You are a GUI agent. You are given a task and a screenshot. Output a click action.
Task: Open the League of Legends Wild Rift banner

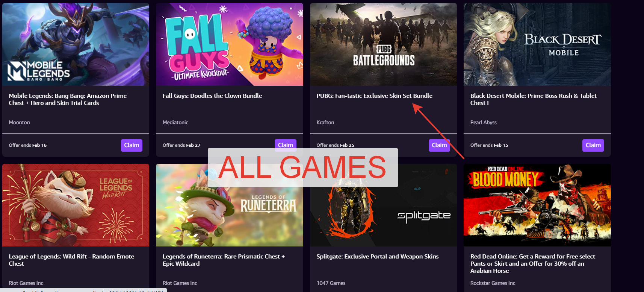[76, 205]
